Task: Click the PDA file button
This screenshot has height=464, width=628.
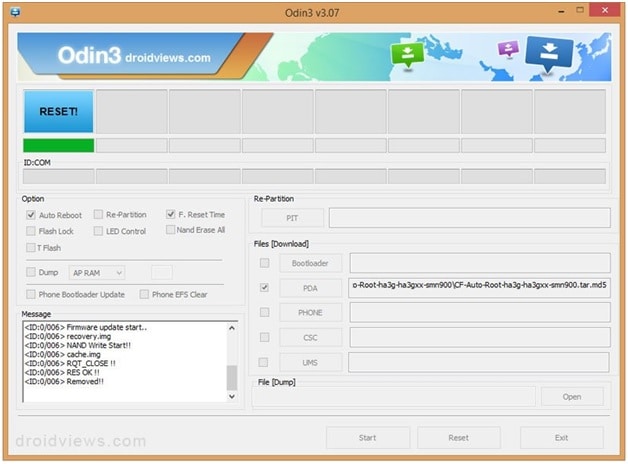Action: click(x=310, y=288)
